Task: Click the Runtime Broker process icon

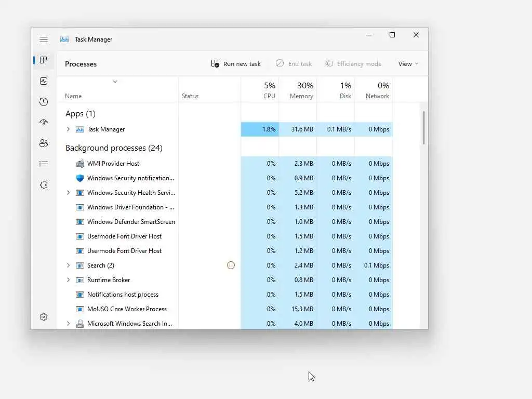Action: [x=79, y=280]
